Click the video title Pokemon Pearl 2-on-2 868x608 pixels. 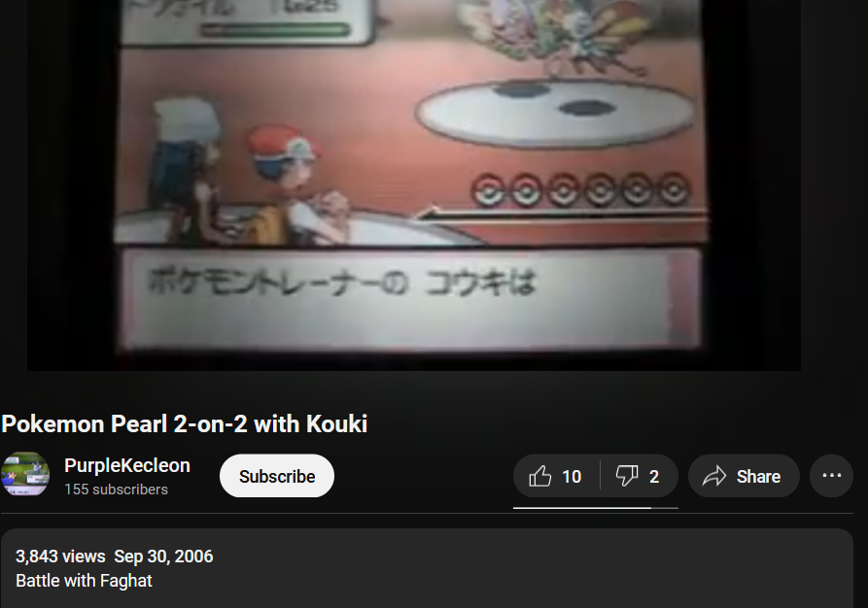(x=185, y=423)
